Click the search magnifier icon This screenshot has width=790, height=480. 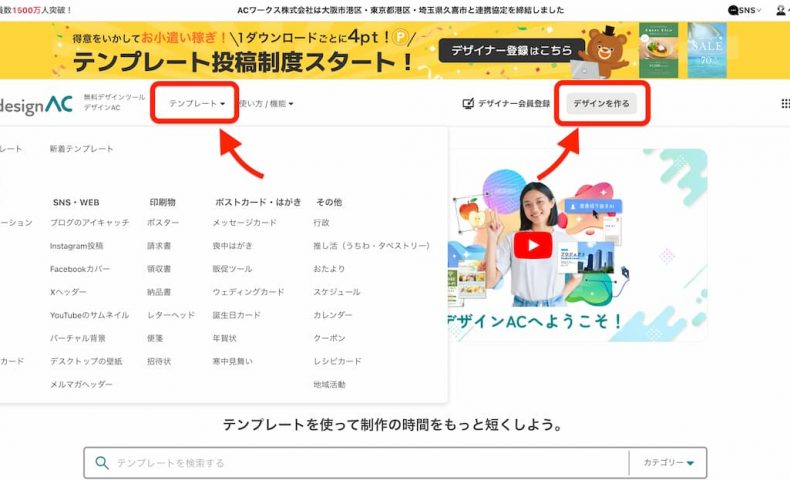(x=101, y=463)
